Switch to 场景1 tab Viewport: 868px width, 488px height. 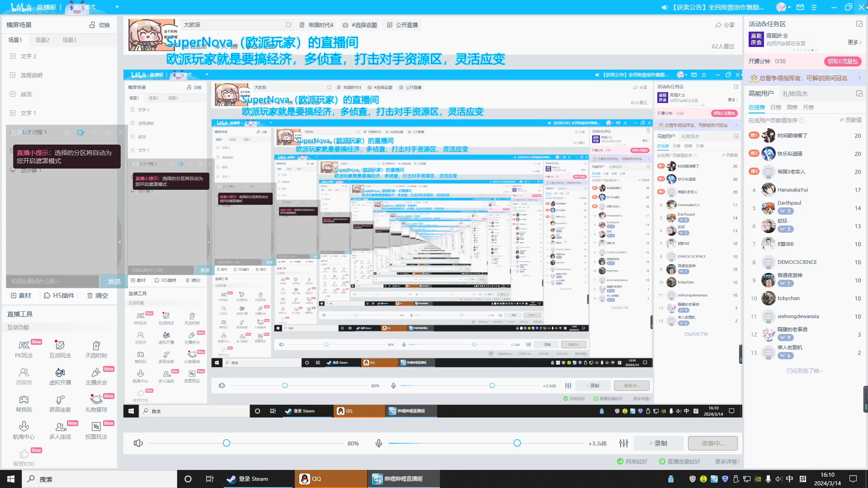(x=15, y=40)
